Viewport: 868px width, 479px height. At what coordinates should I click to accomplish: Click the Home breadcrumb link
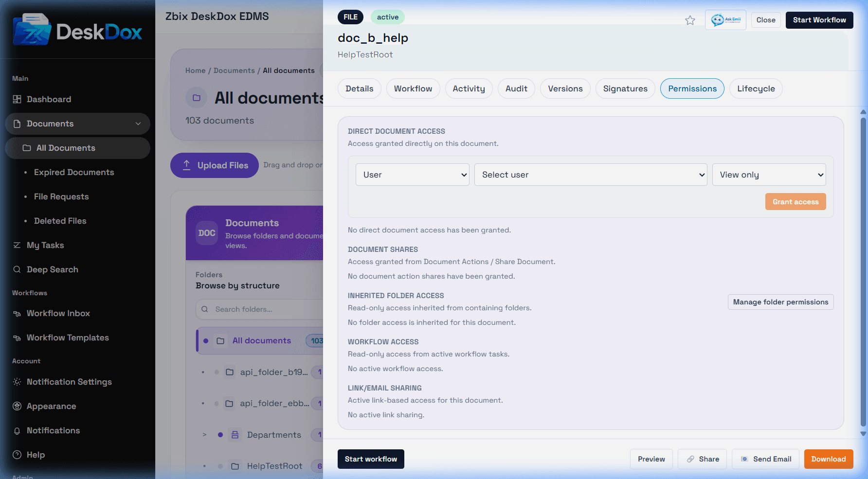(196, 71)
